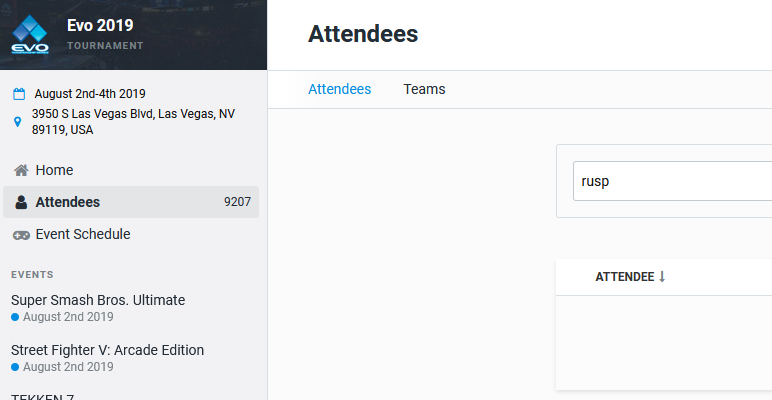Click the calendar icon beside tournament dates

19,94
